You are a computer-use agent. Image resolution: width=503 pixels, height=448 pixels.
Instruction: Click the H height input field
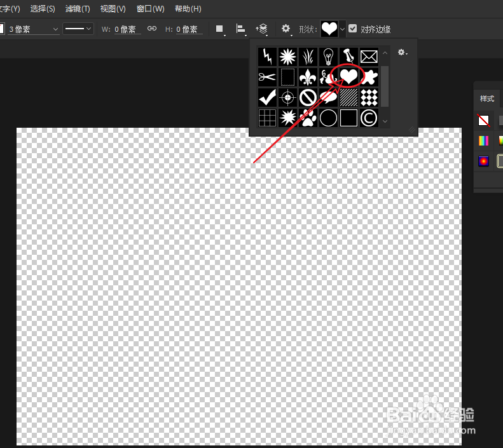(x=189, y=29)
